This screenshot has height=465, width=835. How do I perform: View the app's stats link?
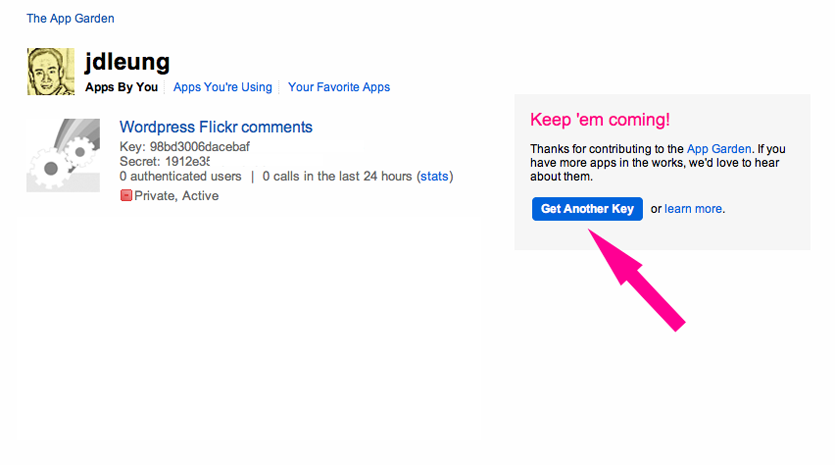pos(434,176)
